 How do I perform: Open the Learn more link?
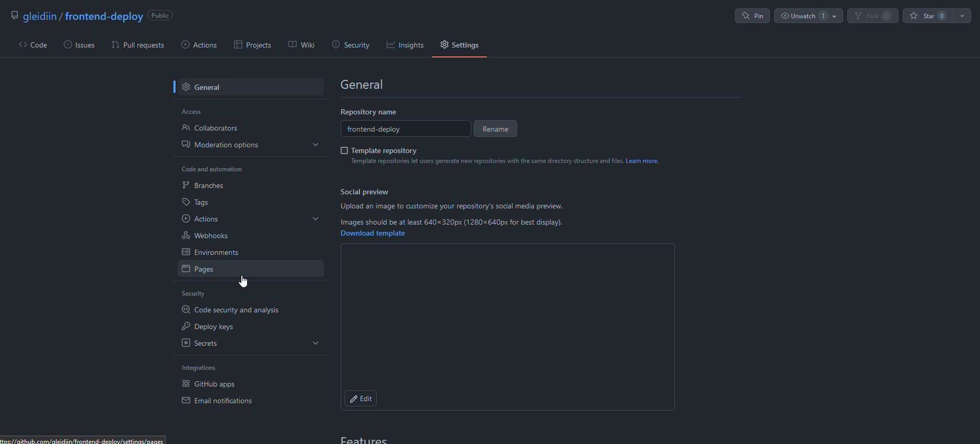[642, 161]
